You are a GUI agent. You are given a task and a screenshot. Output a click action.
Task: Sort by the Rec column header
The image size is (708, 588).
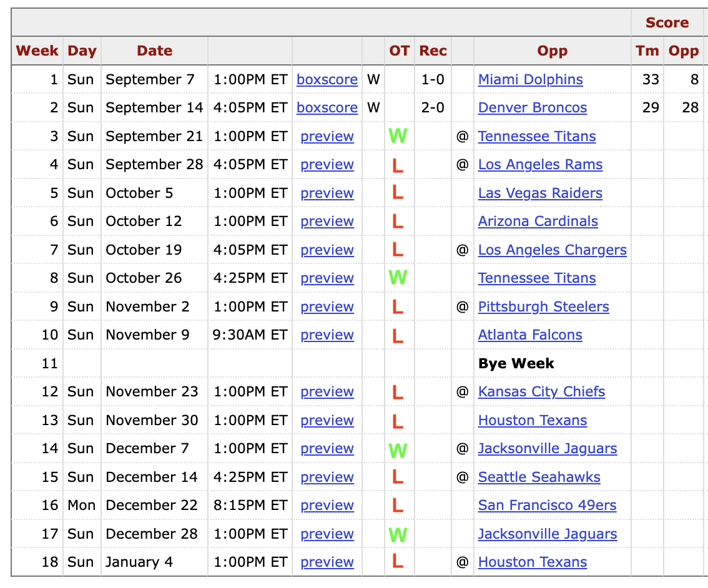coord(433,51)
